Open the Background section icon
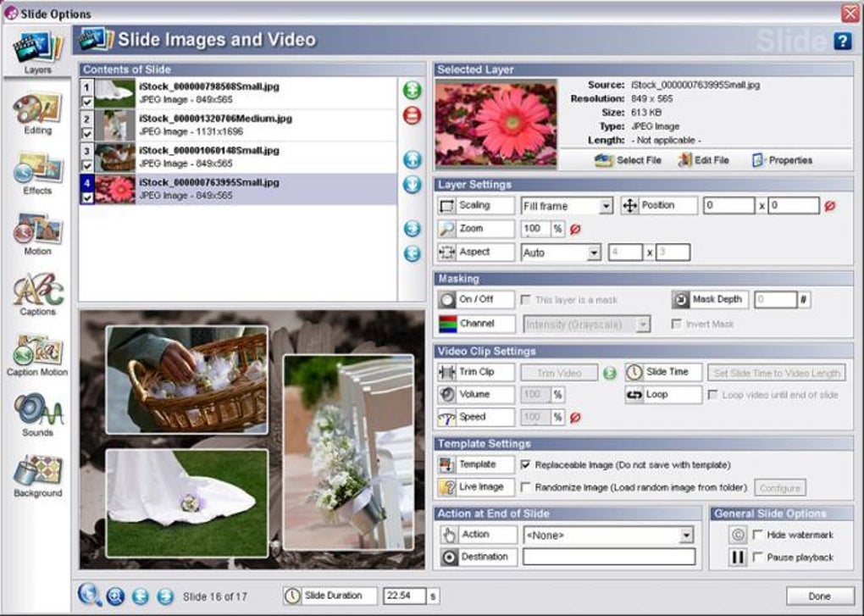 37,470
